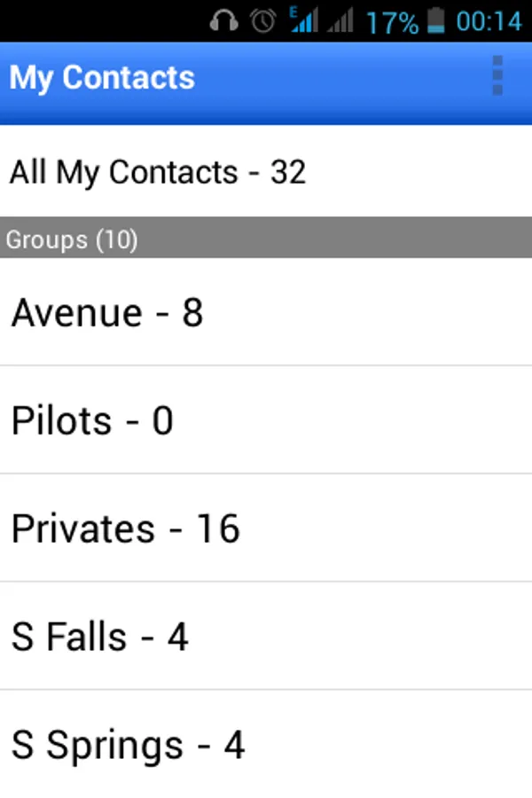This screenshot has height=798, width=532.
Task: Tap the My Contacts title text
Action: (101, 78)
